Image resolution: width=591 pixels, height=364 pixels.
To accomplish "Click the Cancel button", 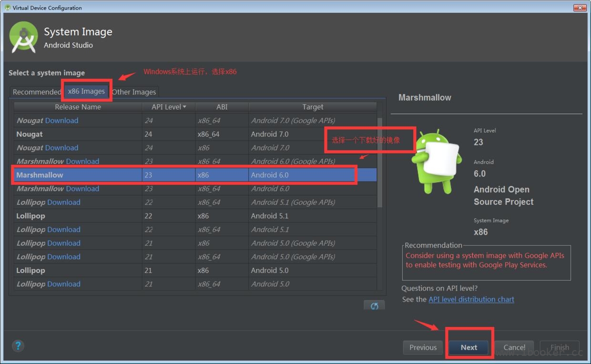I will tap(514, 347).
